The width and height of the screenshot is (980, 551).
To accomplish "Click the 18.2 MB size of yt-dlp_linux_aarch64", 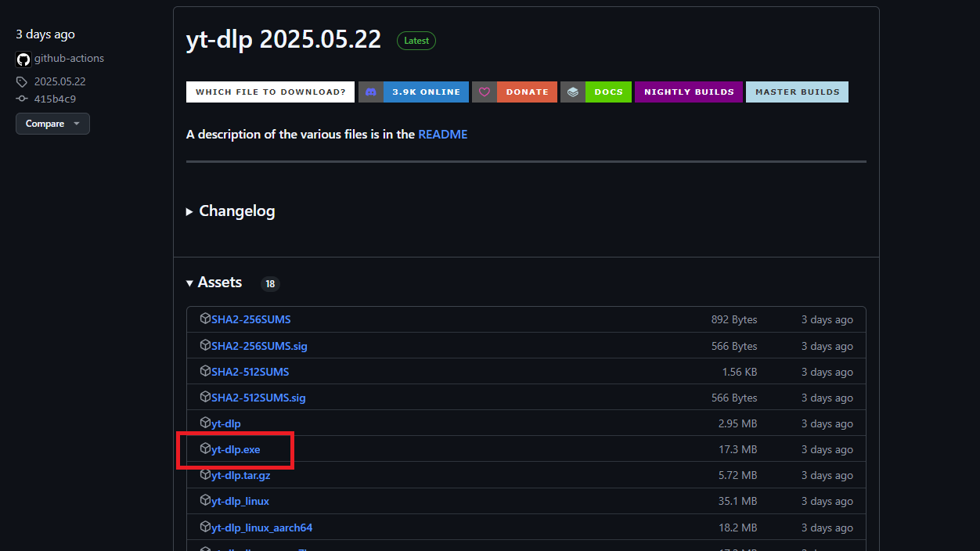I will coord(738,528).
